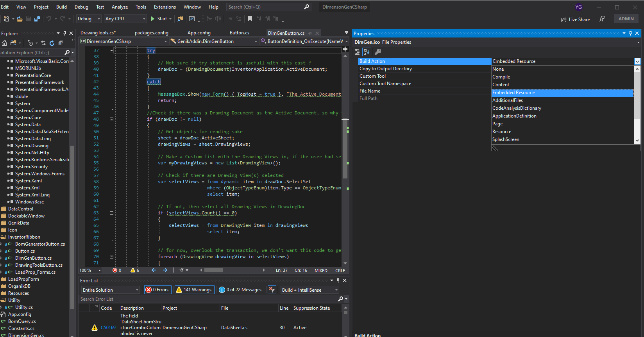Click the Pending Changes Filter clock icon
The image size is (644, 337).
point(30,43)
